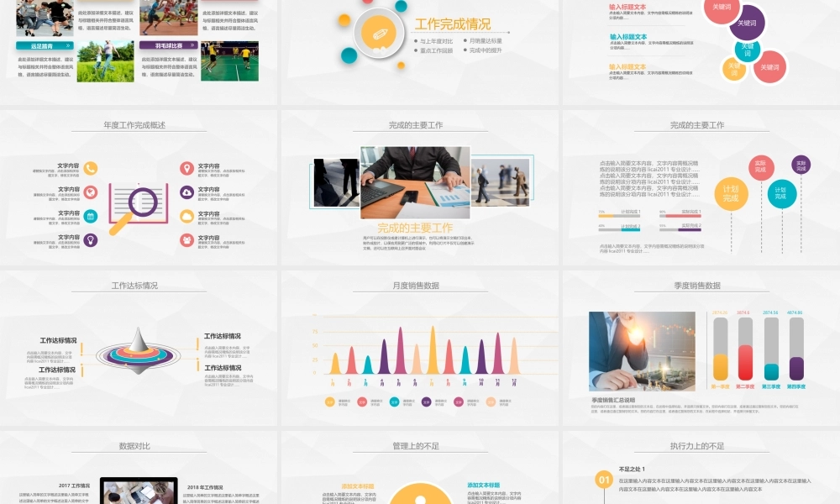
Task: Click the teal 计划完成 circle
Action: (x=781, y=193)
